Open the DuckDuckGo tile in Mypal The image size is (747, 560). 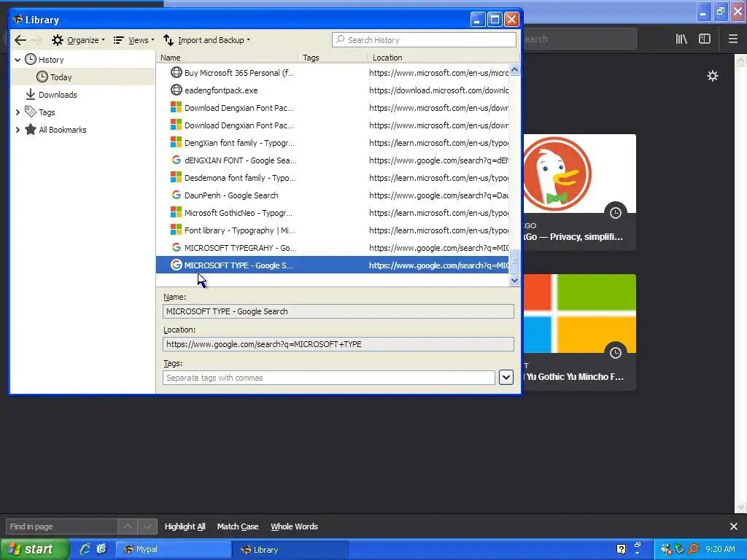pyautogui.click(x=580, y=192)
